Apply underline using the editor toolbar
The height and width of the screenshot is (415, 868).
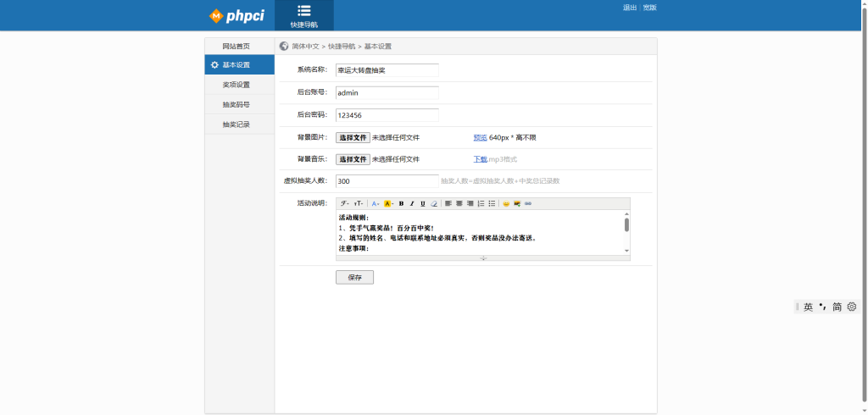pos(423,203)
